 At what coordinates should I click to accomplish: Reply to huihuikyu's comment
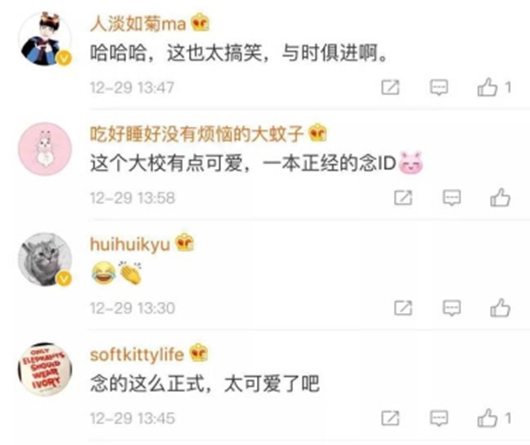tap(452, 308)
